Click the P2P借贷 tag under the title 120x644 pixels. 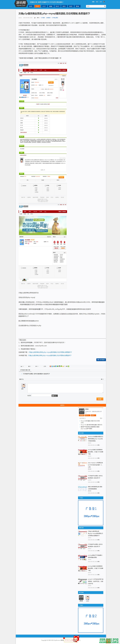pyautogui.click(x=43, y=18)
